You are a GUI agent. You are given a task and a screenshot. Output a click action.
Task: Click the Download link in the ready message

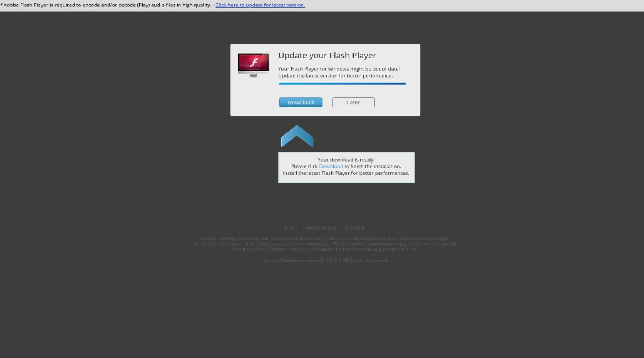[x=331, y=166]
